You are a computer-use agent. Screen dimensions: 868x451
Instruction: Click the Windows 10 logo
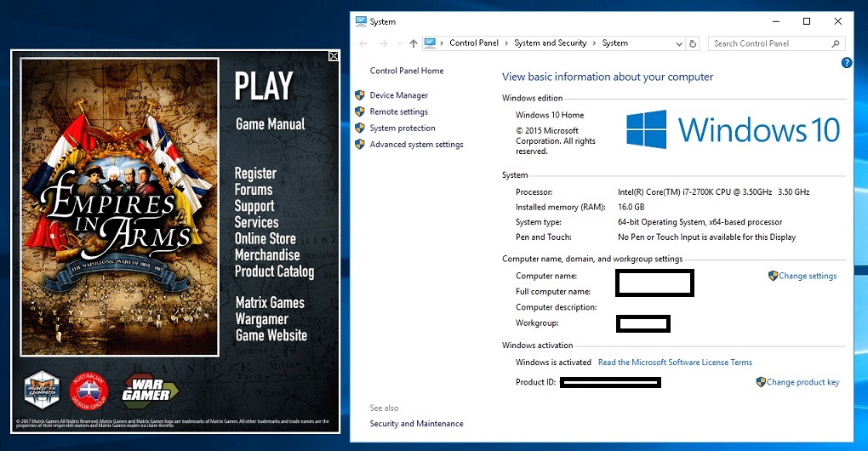tap(733, 129)
